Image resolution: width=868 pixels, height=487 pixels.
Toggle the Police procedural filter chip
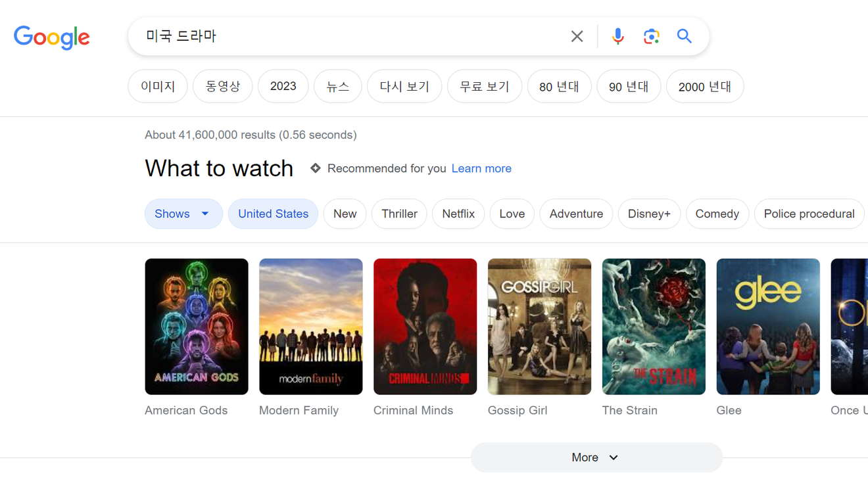pyautogui.click(x=809, y=214)
